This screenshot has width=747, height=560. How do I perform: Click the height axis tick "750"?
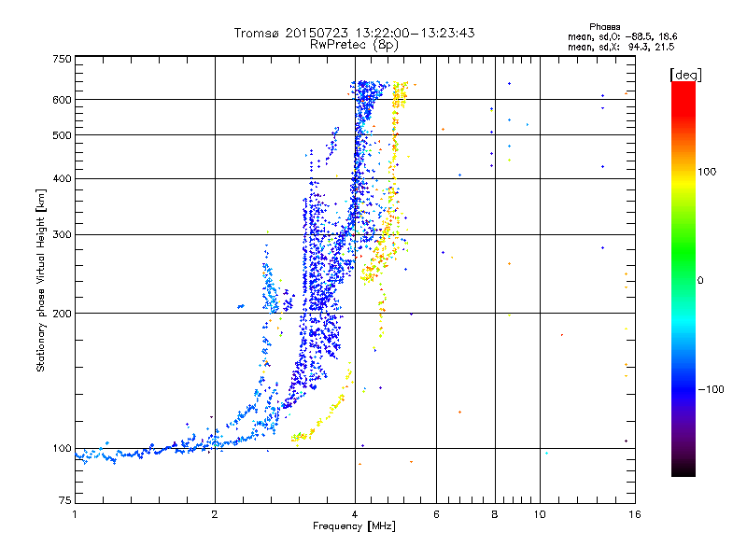62,59
